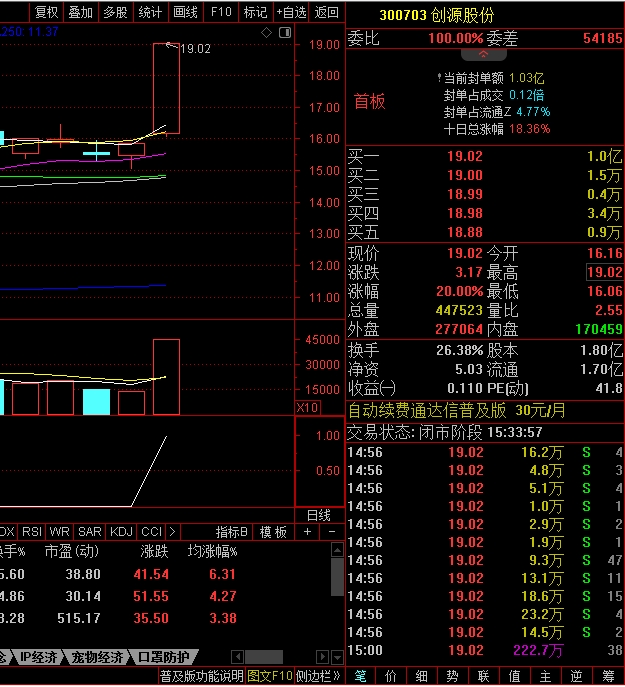The width and height of the screenshot is (625, 687).
Task: Toggle the chart panel layout icon
Action: point(285,32)
